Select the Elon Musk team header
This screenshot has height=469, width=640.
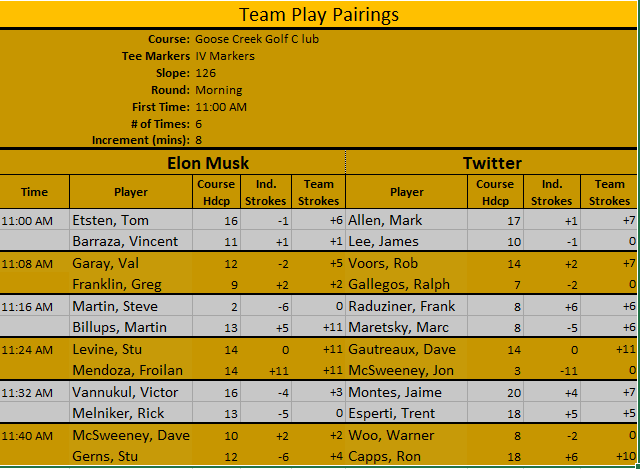(207, 163)
